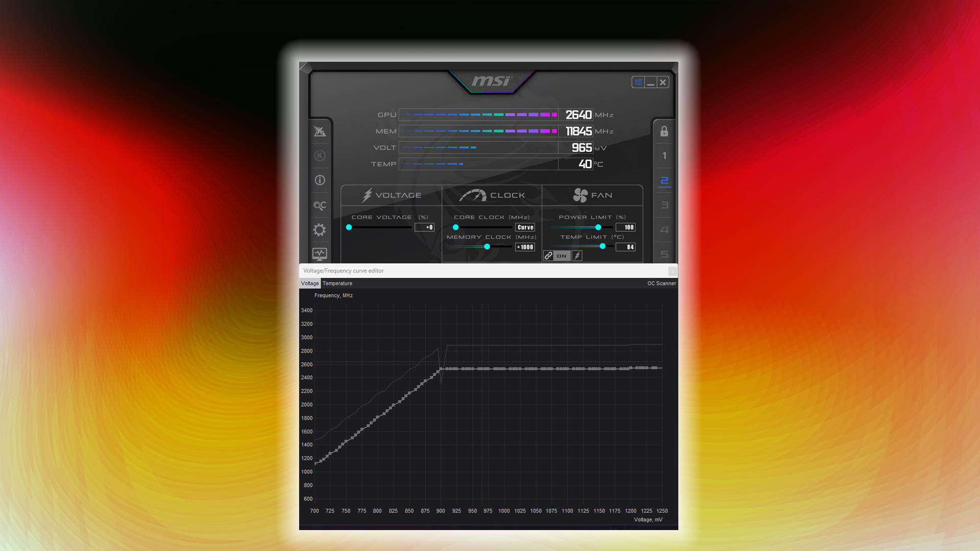The width and height of the screenshot is (980, 551).
Task: Click the OC Scanner button in curve editor
Action: click(661, 283)
